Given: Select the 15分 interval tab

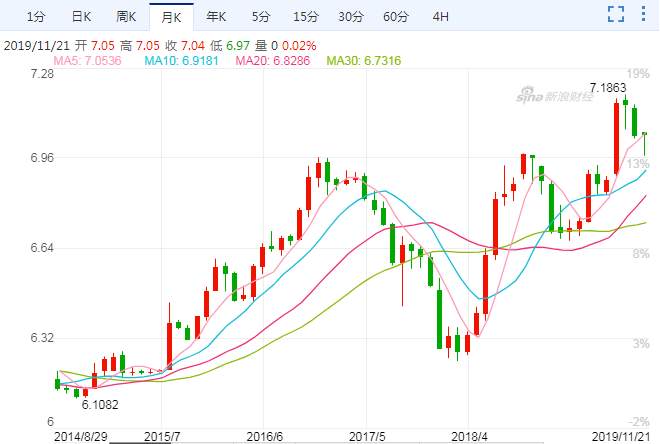Looking at the screenshot, I should coord(306,17).
